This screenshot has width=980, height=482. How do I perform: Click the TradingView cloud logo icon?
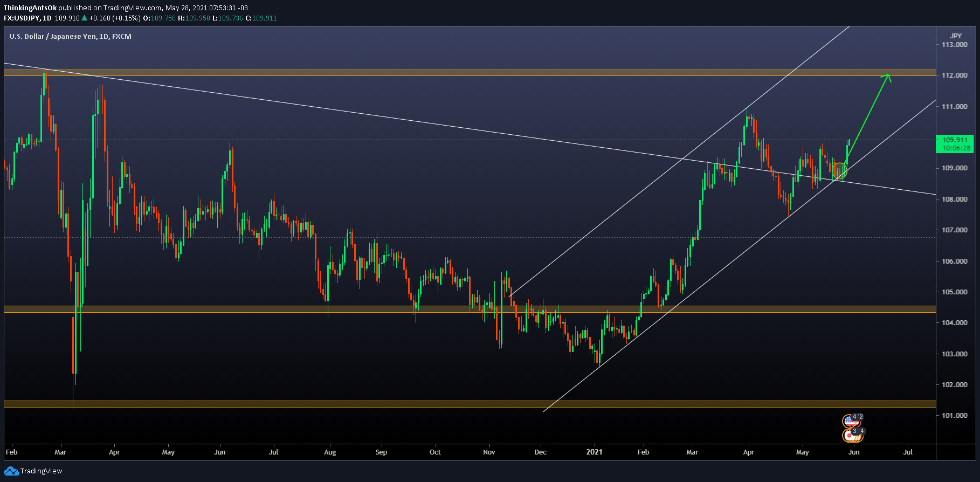click(x=11, y=471)
